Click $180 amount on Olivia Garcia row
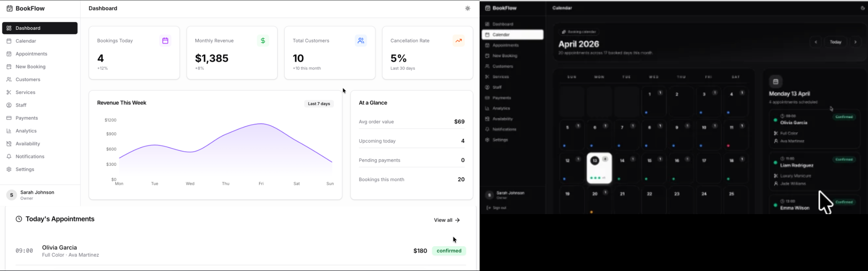Screen dimensions: 868x271 coord(420,251)
